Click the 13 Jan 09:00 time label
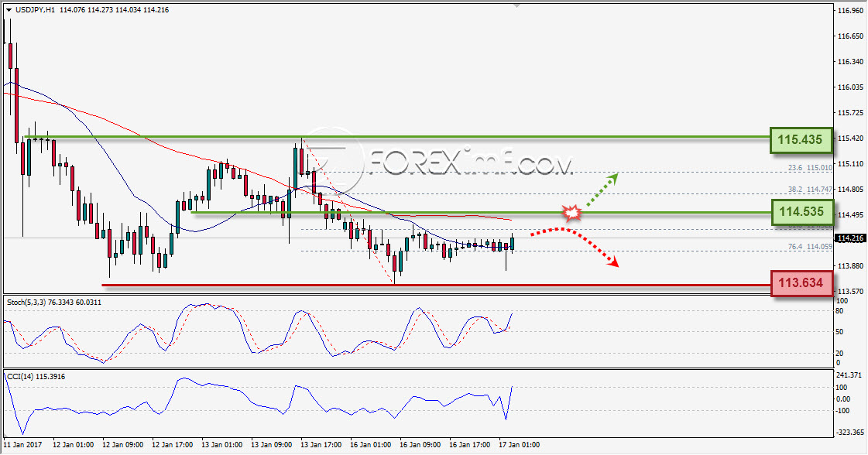This screenshot has width=868, height=455. [271, 444]
